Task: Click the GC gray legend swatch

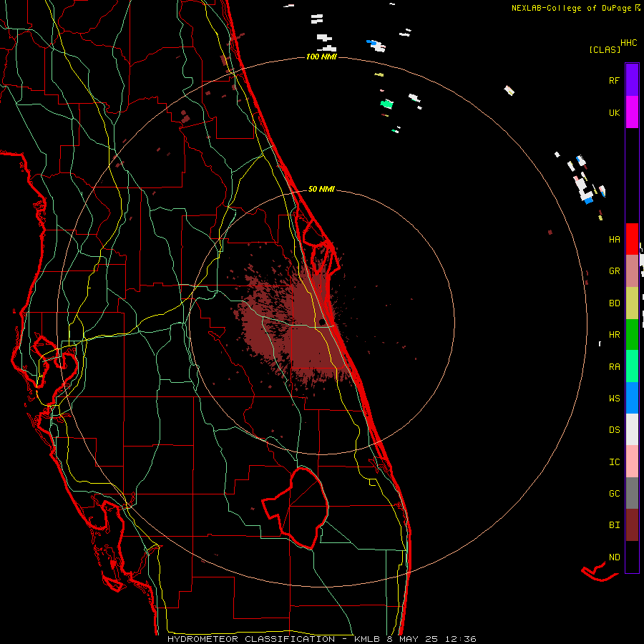Action: (x=632, y=493)
